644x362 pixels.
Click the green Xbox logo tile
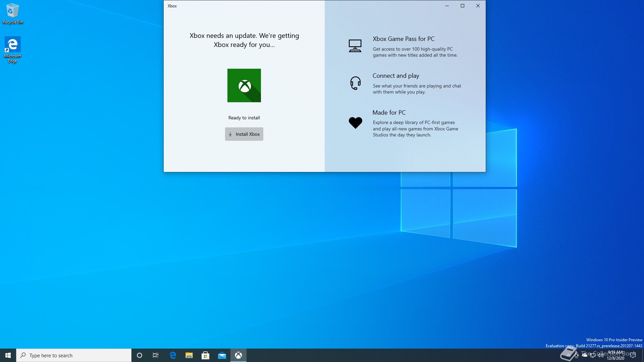coord(244,85)
